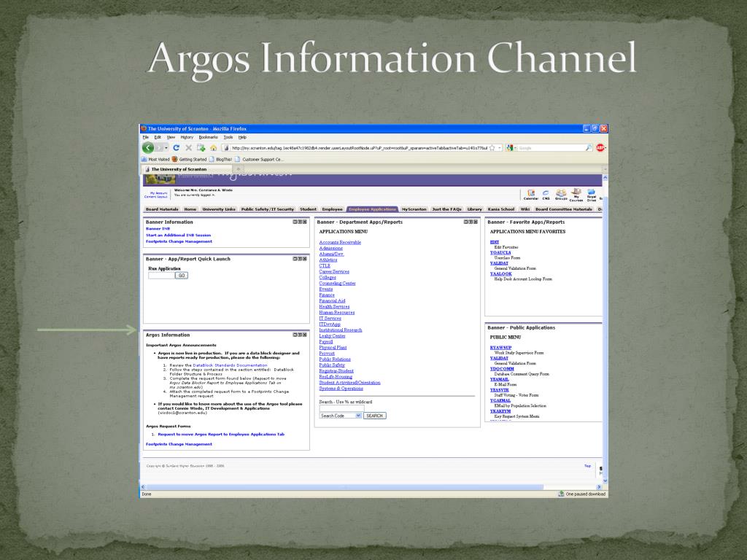
Task: Open the BlogThis! bookmark
Action: pos(220,159)
